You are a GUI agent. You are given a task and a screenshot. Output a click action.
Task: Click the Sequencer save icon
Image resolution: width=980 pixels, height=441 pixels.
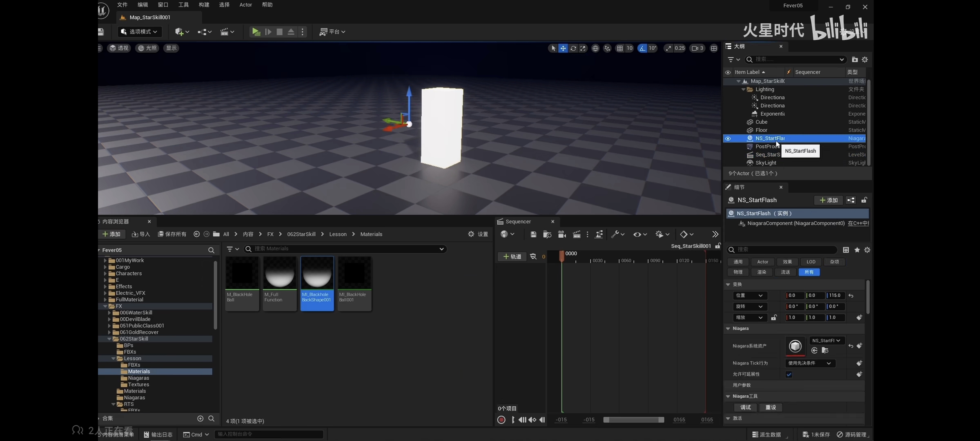pos(533,234)
